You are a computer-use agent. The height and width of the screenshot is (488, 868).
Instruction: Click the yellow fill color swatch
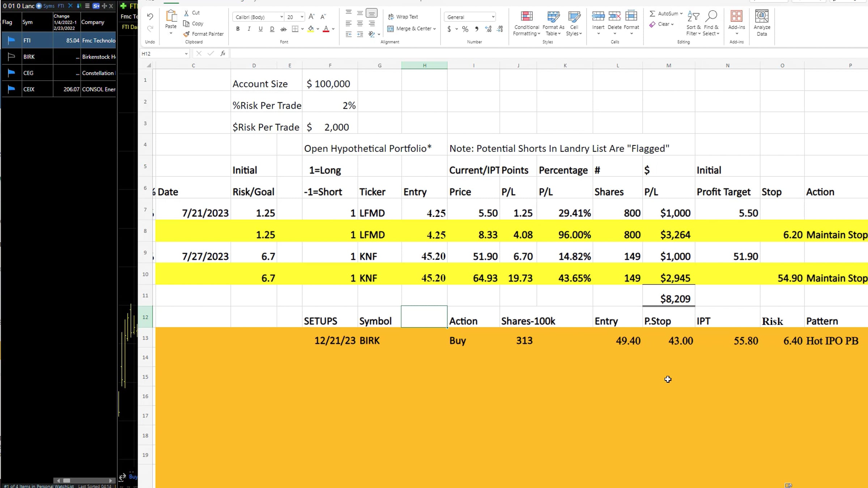(x=311, y=29)
